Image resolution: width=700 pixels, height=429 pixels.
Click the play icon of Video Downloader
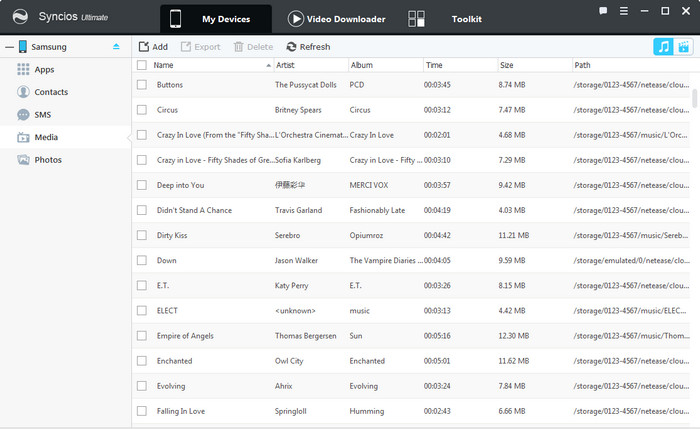[x=296, y=19]
